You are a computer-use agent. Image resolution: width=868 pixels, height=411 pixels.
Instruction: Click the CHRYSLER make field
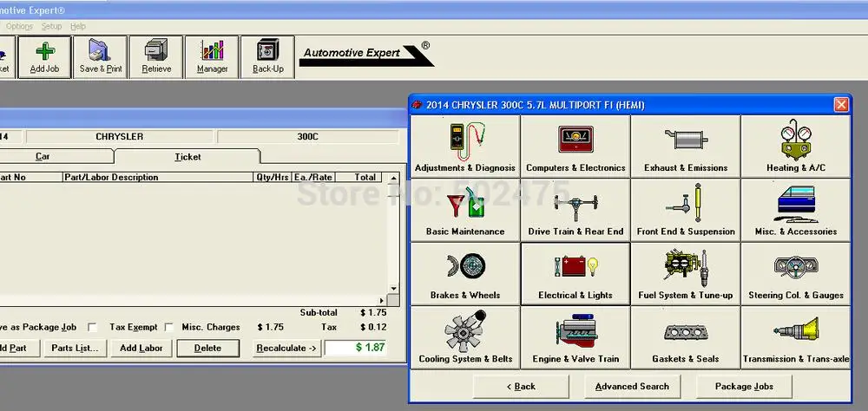point(120,137)
